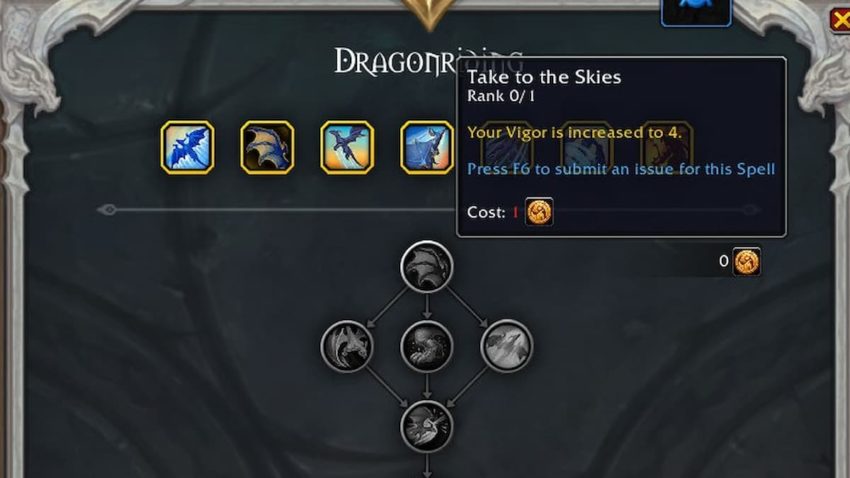Select the diving dragon on orange sky icon
Viewport: 850px width, 478px height.
347,147
